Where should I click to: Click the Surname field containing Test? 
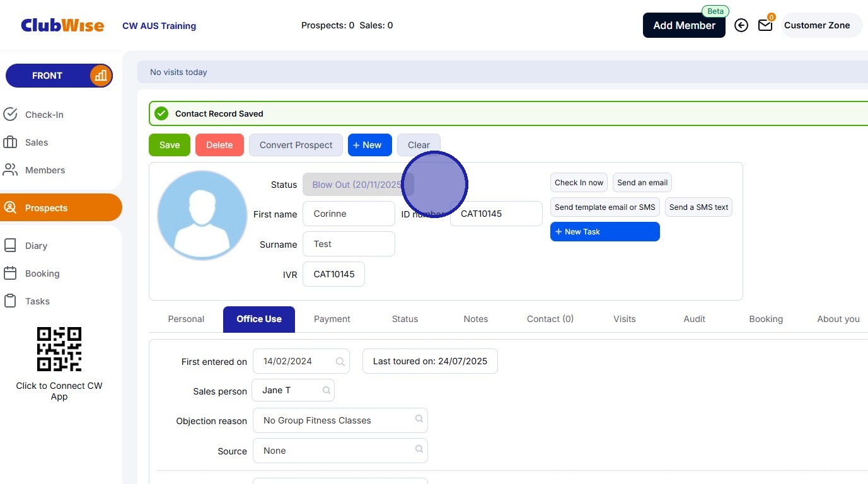click(349, 244)
